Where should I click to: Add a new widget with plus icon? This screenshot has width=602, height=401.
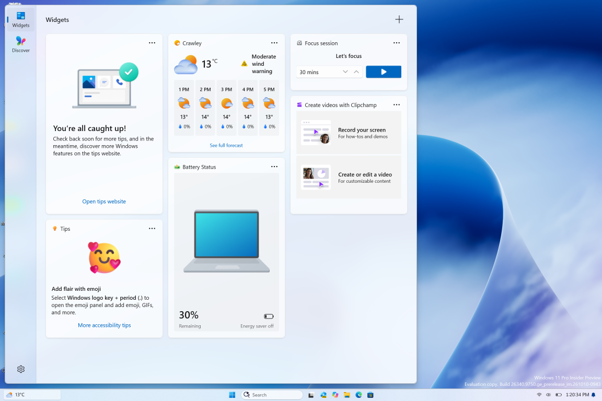399,19
